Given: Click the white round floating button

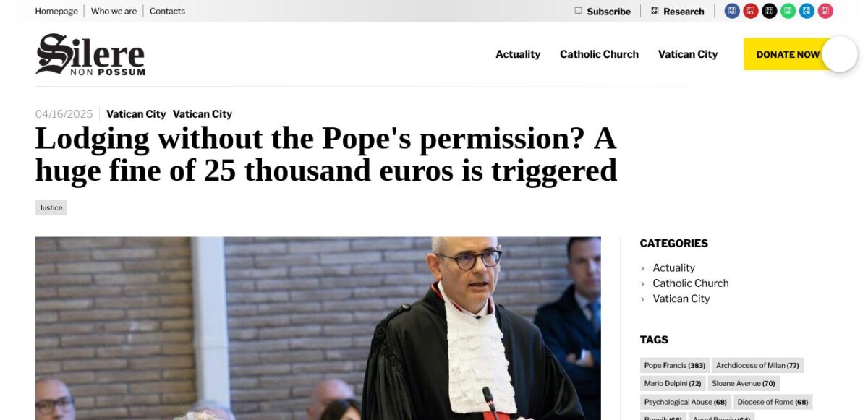Looking at the screenshot, I should [840, 54].
